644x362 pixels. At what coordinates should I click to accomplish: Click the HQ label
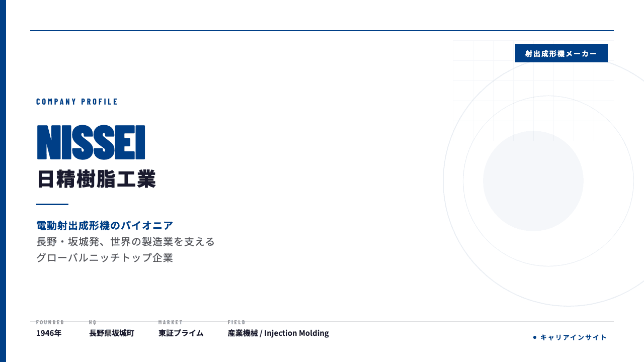(x=93, y=322)
